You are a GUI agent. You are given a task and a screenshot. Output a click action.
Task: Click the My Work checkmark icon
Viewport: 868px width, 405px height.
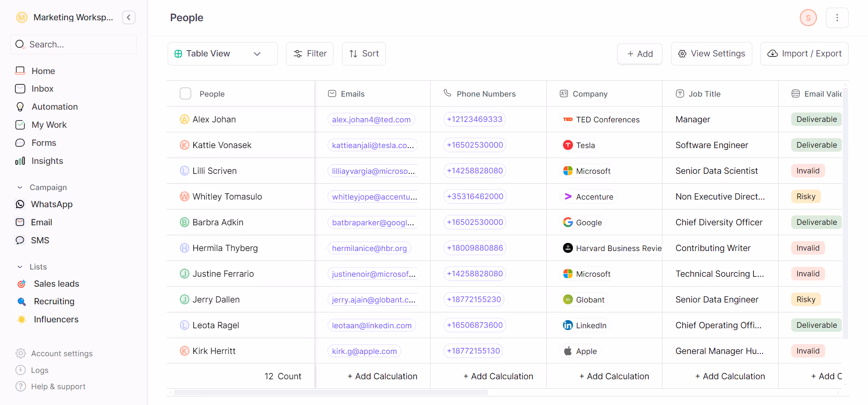point(20,125)
